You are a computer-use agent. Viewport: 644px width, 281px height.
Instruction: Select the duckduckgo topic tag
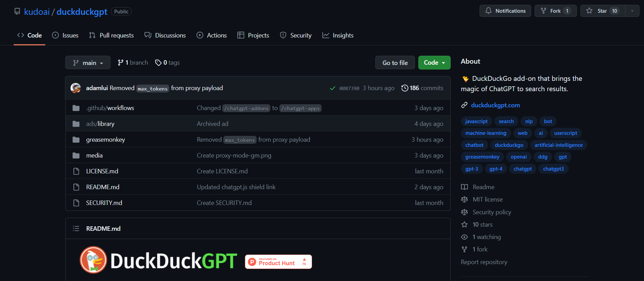coord(509,145)
